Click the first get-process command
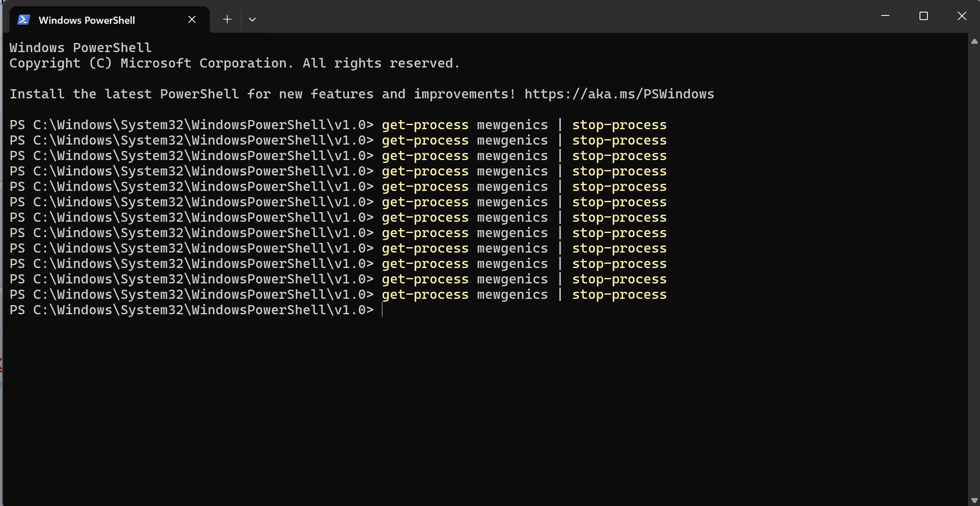This screenshot has width=980, height=506. click(x=425, y=125)
